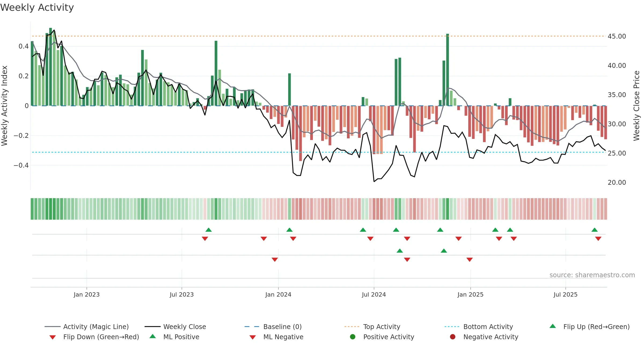Click the rightmost Flip Up triangle marker

coord(594,230)
